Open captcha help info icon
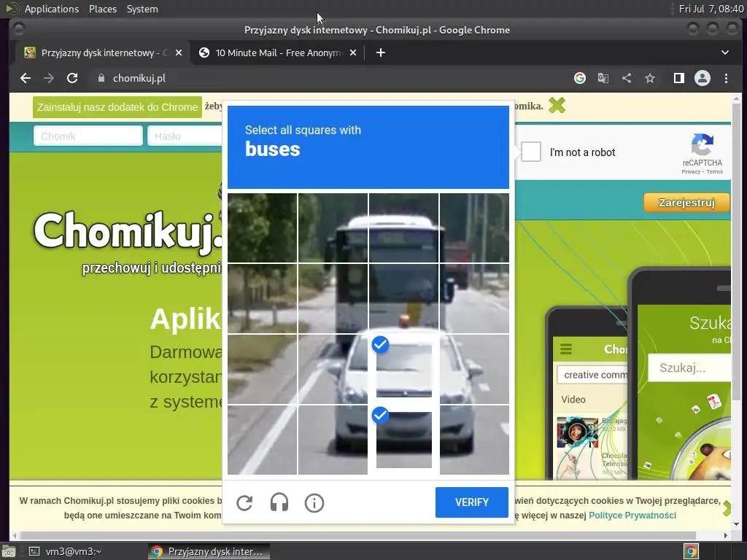 click(x=314, y=503)
